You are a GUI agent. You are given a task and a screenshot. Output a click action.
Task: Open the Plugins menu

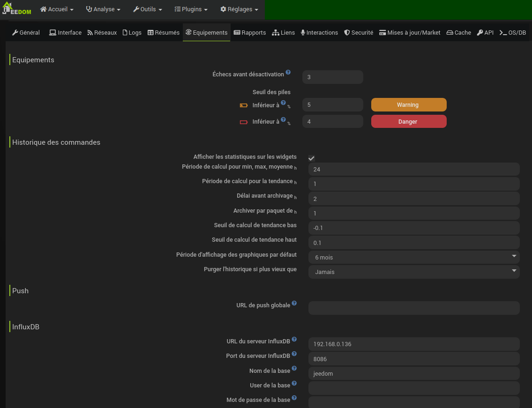click(191, 9)
